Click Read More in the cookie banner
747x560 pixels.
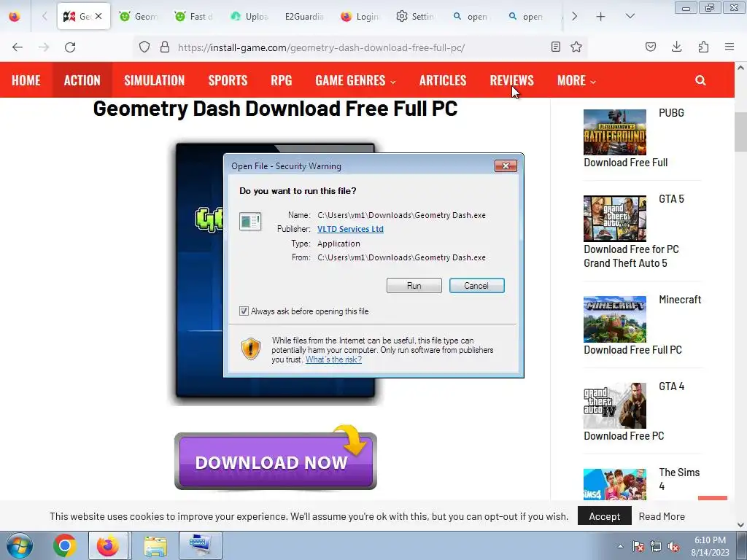(x=662, y=516)
